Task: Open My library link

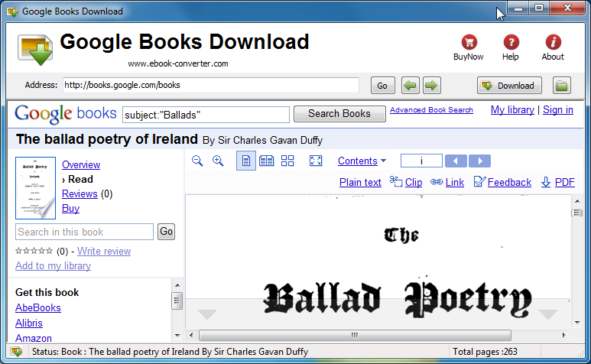Action: pyautogui.click(x=512, y=110)
